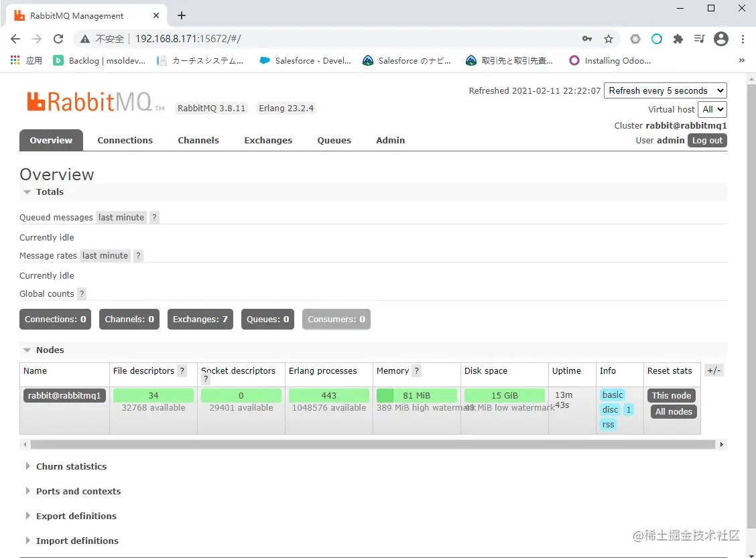Screen dimensions: 756x558
Task: Go back using the browser back arrow
Action: click(15, 39)
